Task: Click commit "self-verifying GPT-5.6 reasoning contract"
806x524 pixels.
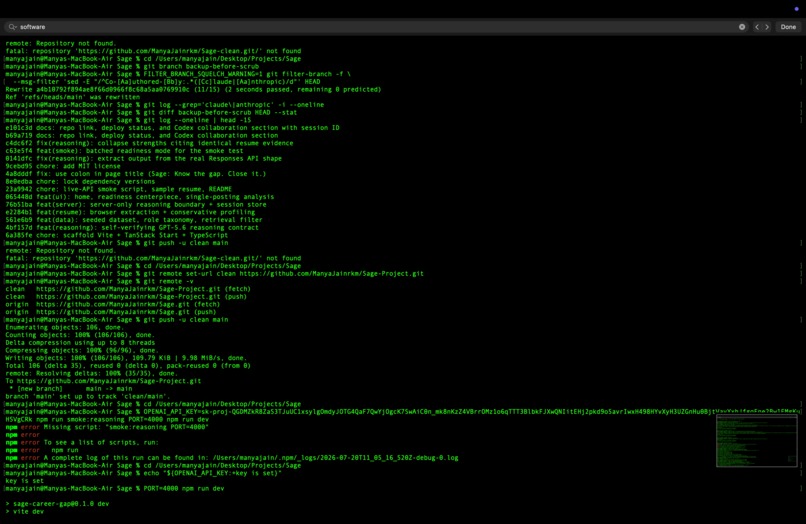Action: click(132, 228)
